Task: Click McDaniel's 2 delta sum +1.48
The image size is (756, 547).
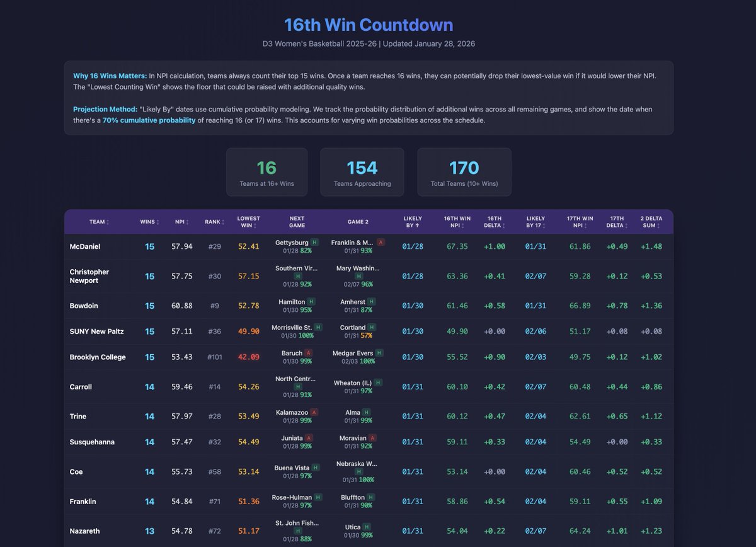Action: tap(651, 246)
